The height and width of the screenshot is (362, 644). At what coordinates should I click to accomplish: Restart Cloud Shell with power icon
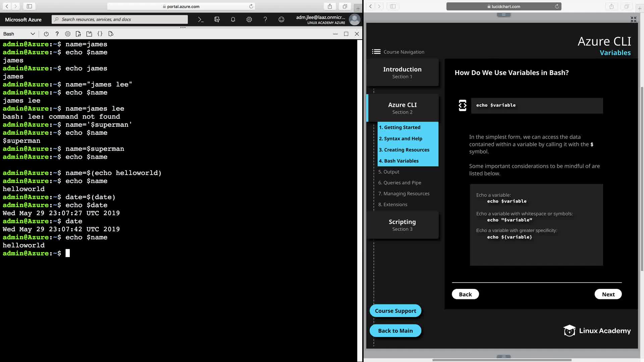(x=46, y=34)
